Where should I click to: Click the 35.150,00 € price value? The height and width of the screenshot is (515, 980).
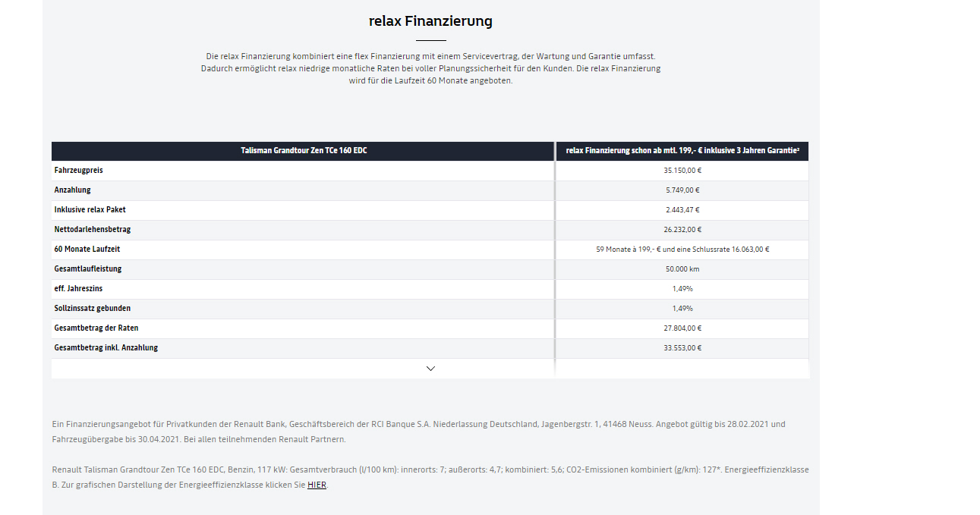682,171
